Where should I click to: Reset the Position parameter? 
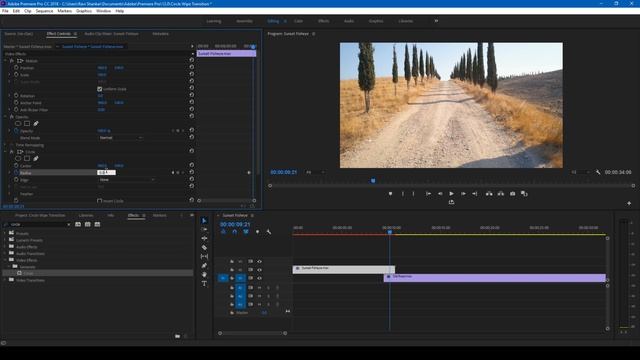point(191,67)
